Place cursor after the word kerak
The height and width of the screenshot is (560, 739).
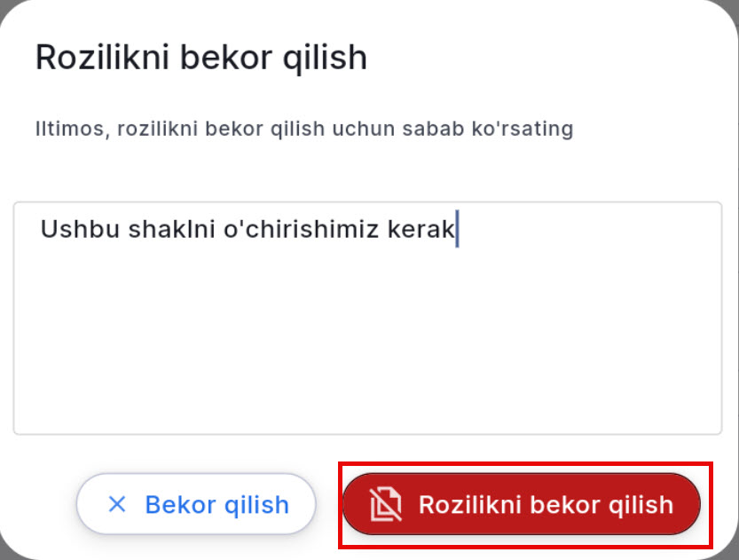456,228
